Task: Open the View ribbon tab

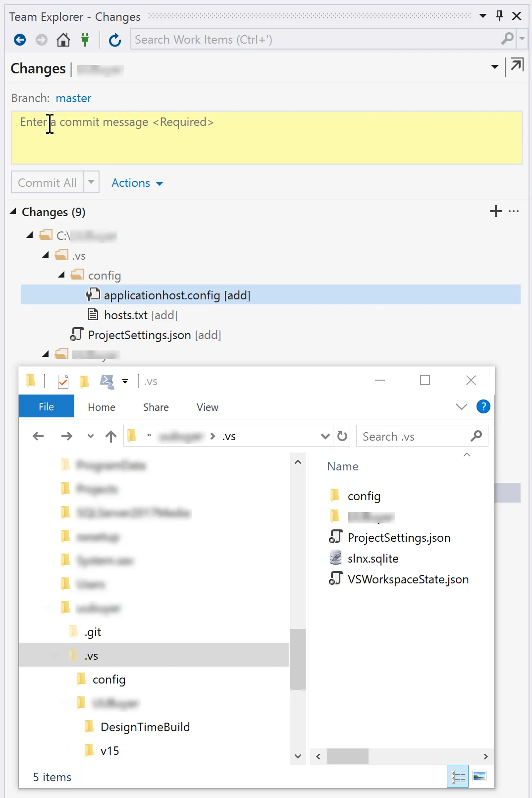Action: pos(208,407)
